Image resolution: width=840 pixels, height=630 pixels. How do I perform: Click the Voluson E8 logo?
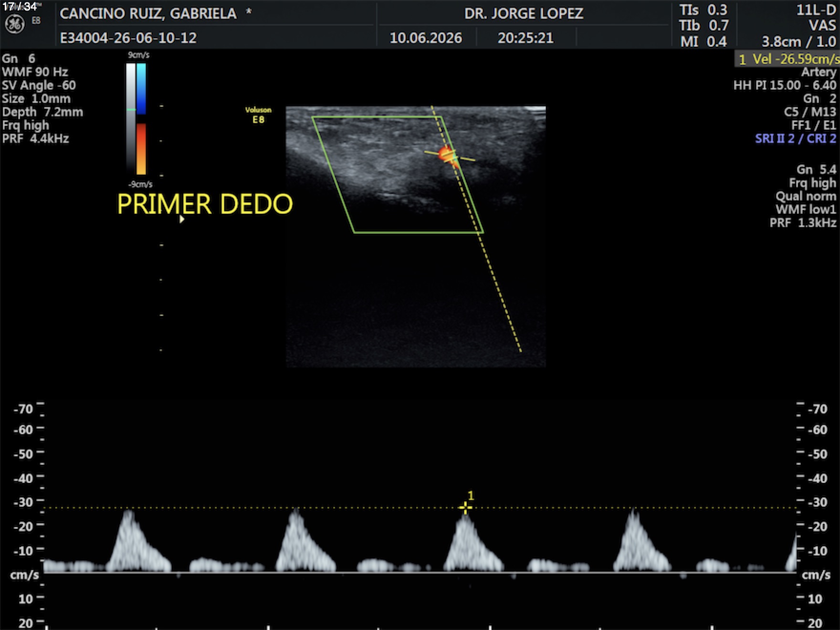(x=258, y=115)
